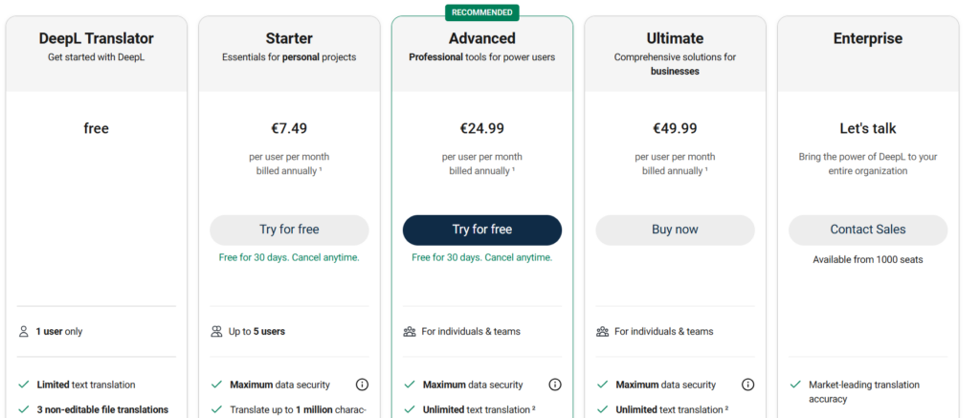Click Try for free in Starter plan
Viewport: 980px width, 418px height.
click(x=289, y=230)
